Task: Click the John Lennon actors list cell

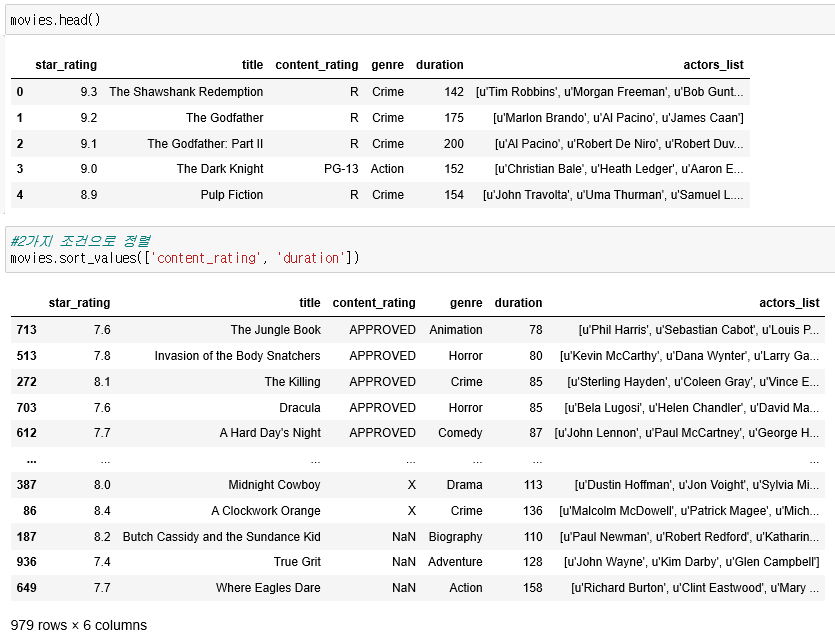Action: [x=686, y=433]
